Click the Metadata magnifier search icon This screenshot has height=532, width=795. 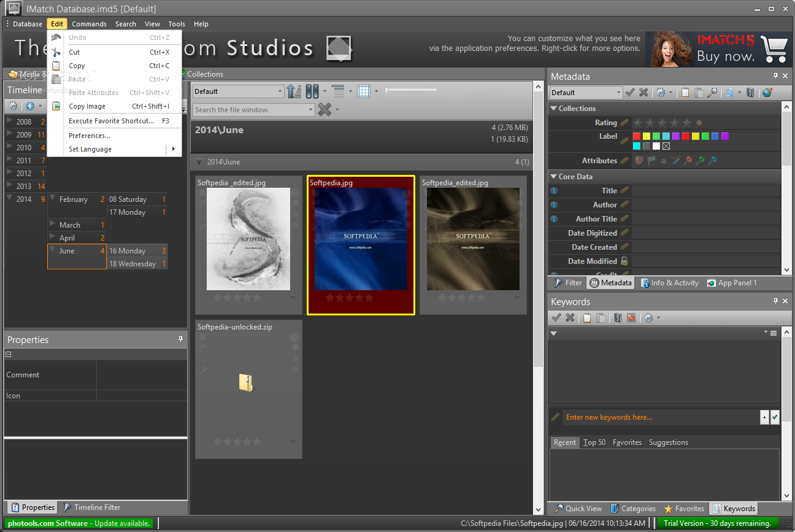click(x=712, y=92)
